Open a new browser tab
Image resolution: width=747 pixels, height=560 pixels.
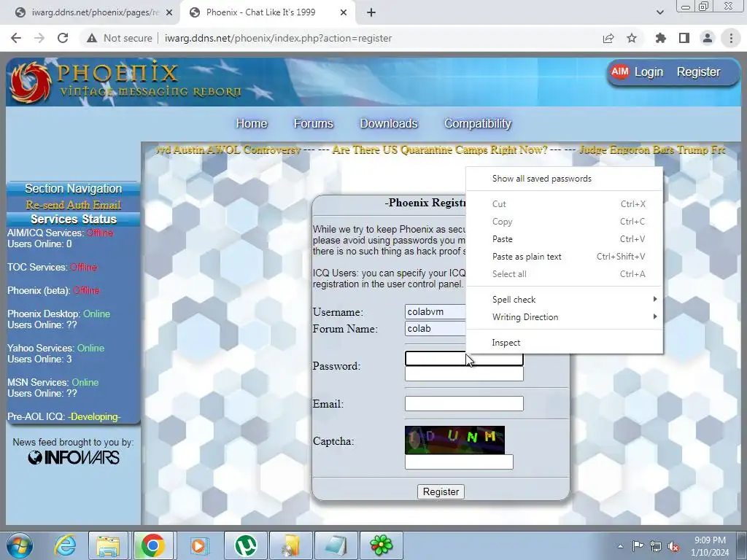(371, 12)
